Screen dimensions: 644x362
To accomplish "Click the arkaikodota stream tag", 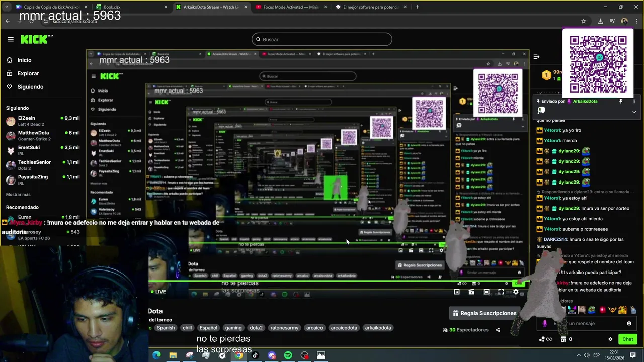I will click(x=378, y=328).
